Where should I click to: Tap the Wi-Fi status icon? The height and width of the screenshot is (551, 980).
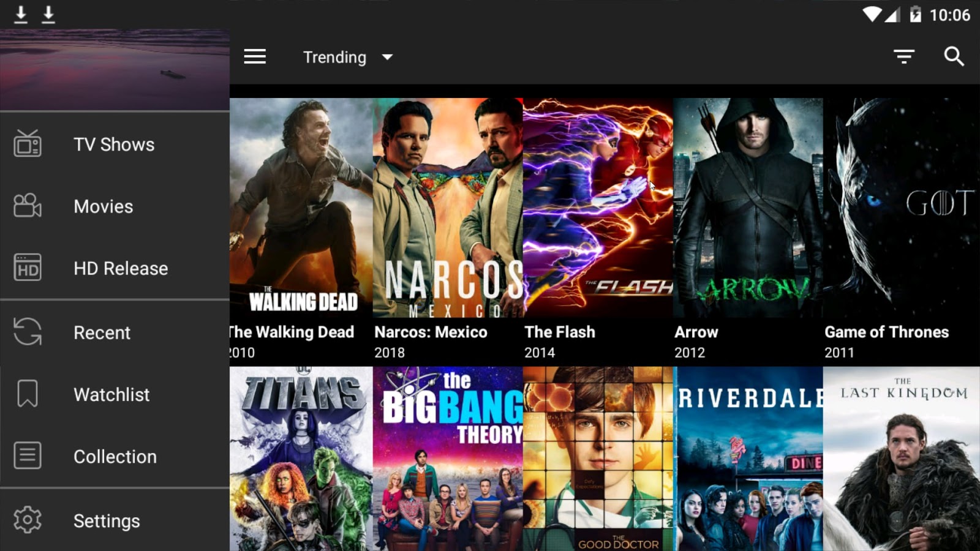(x=872, y=15)
